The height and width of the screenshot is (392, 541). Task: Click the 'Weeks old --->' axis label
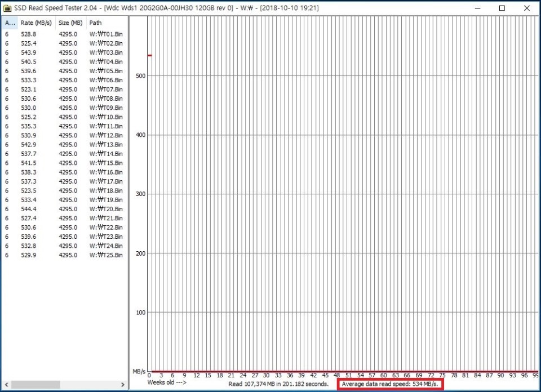(167, 382)
